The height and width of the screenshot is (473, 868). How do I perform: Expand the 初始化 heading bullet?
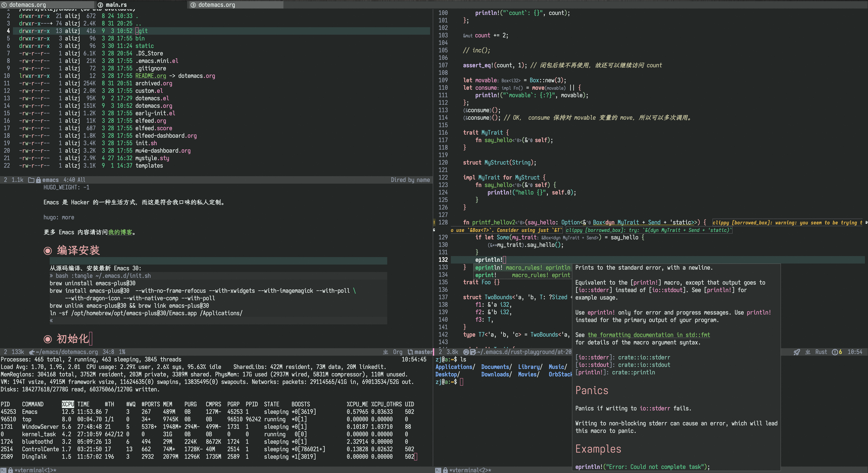pos(48,339)
